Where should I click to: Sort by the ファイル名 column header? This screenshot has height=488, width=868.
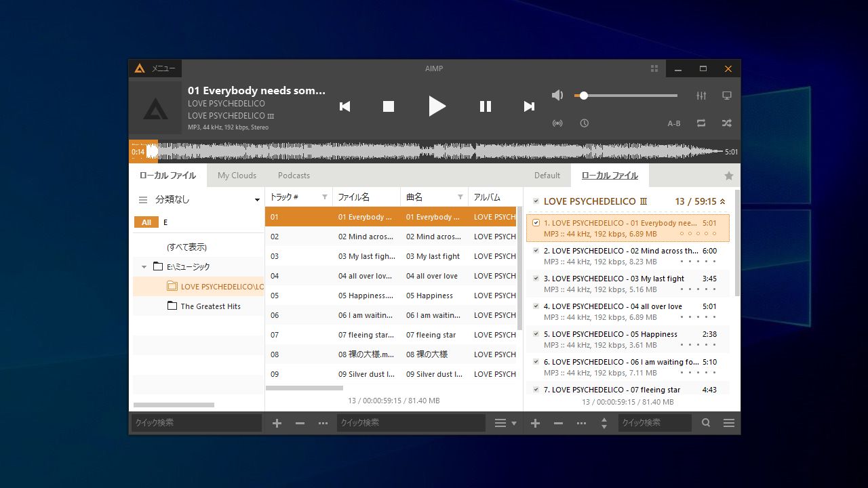click(x=366, y=197)
